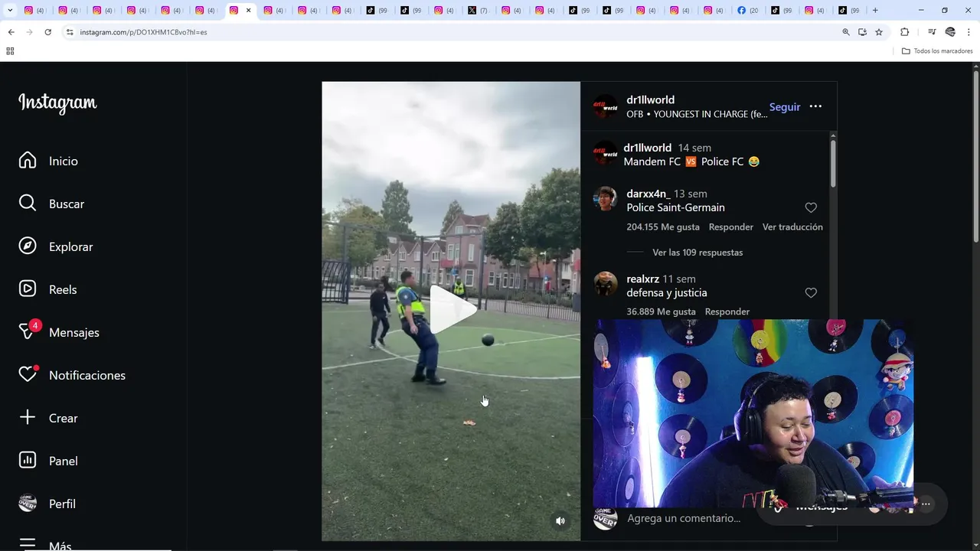980x551 pixels.
Task: Click Responder under realxrz's comment
Action: [727, 311]
